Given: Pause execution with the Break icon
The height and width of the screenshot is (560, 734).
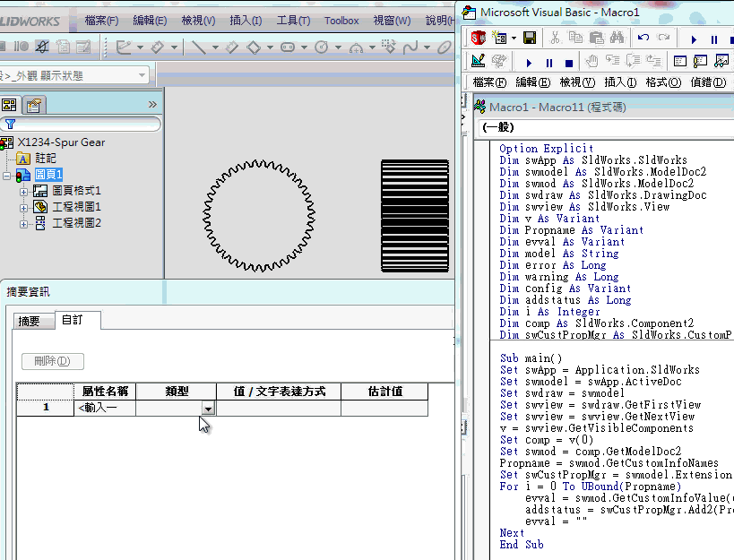Looking at the screenshot, I should (548, 60).
